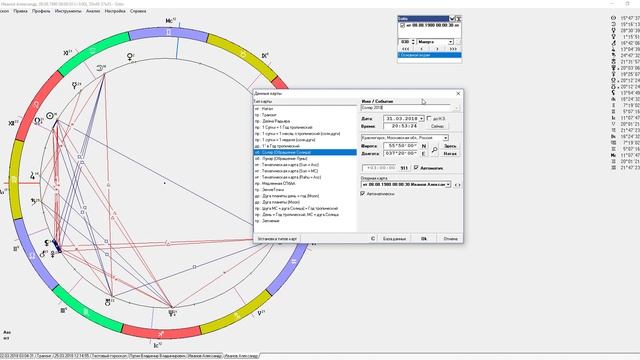
Task: Click the Saturn glyph on the chart
Action: (x=33, y=201)
